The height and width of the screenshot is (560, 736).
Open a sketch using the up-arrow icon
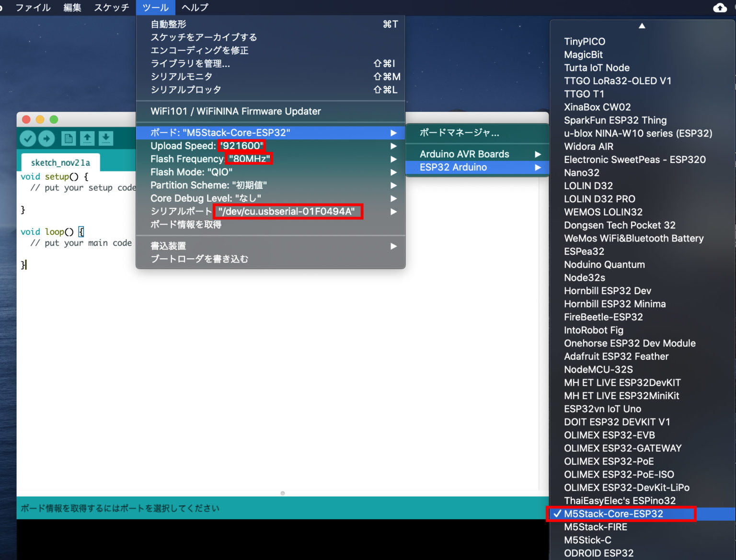87,138
